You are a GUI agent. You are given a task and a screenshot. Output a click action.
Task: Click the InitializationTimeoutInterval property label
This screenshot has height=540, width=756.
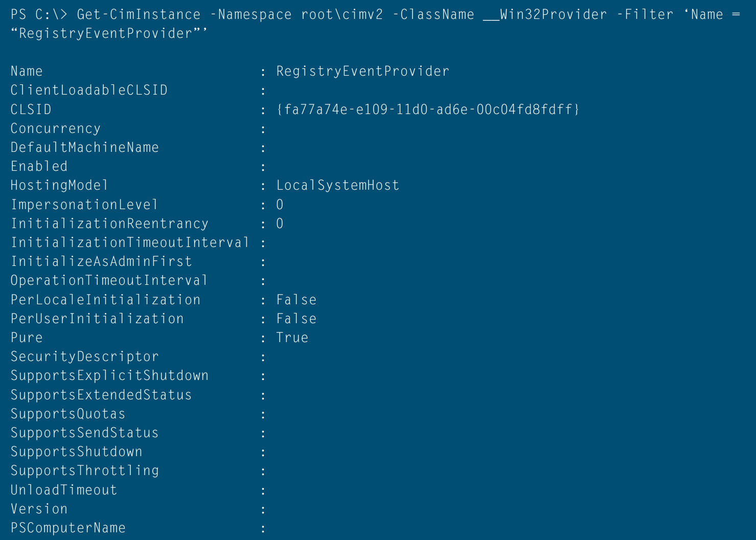tap(130, 242)
